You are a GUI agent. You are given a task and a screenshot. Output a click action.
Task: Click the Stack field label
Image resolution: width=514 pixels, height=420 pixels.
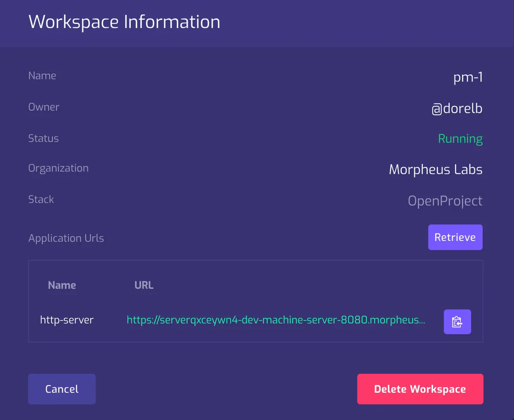(41, 199)
